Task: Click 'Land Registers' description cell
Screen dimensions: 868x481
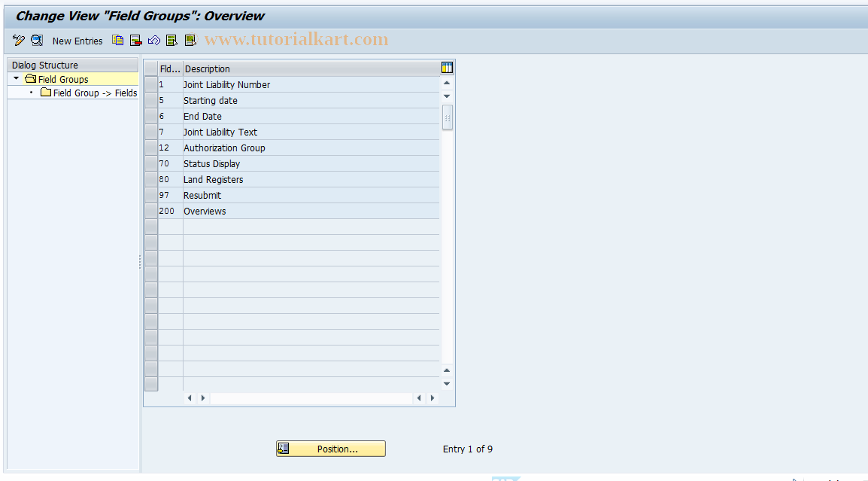Action: (x=311, y=180)
